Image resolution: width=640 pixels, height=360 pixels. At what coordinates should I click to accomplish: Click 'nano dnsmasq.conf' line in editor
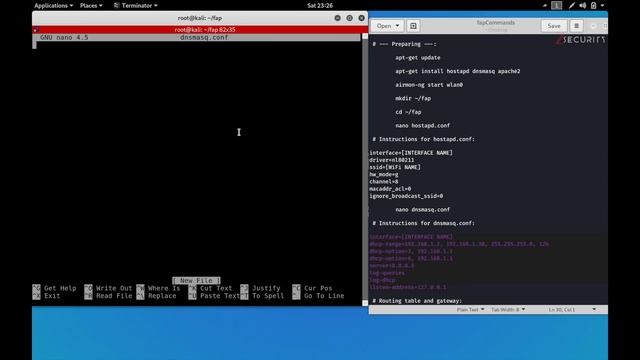(422, 209)
